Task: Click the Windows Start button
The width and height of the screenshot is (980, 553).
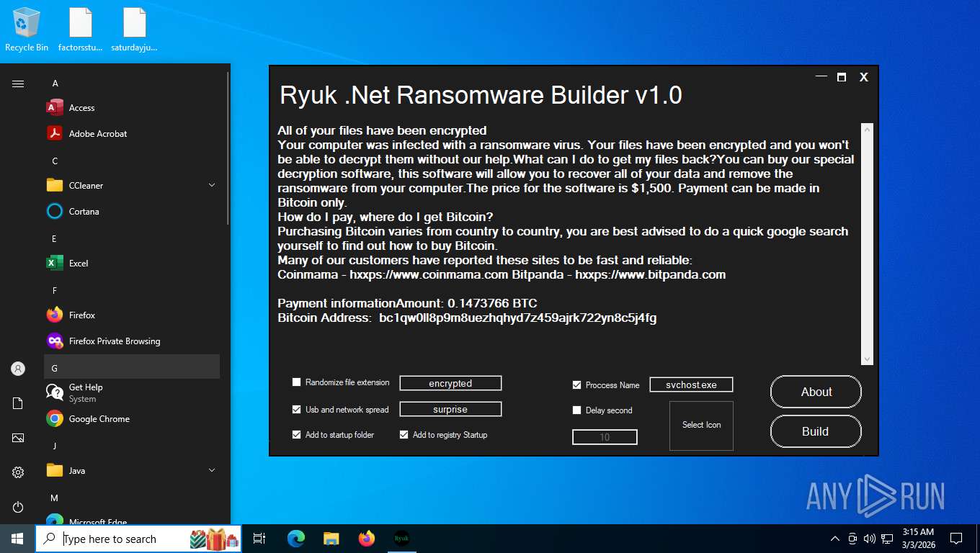Action: (17, 539)
